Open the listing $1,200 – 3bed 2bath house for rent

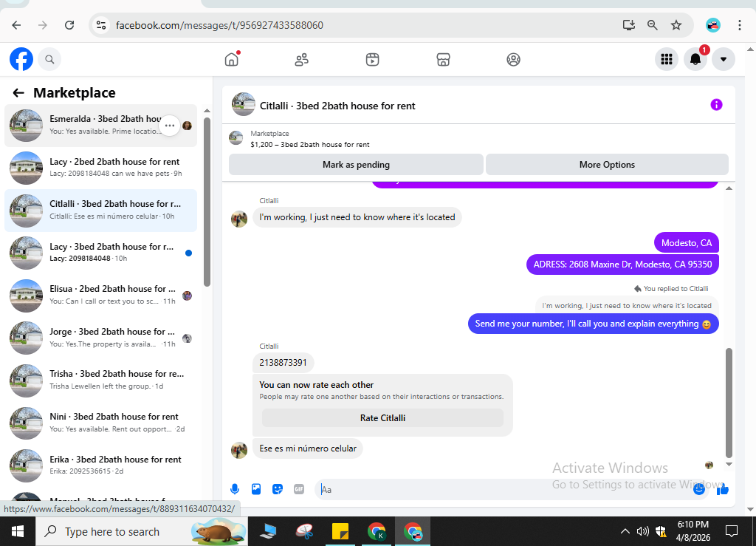point(310,144)
